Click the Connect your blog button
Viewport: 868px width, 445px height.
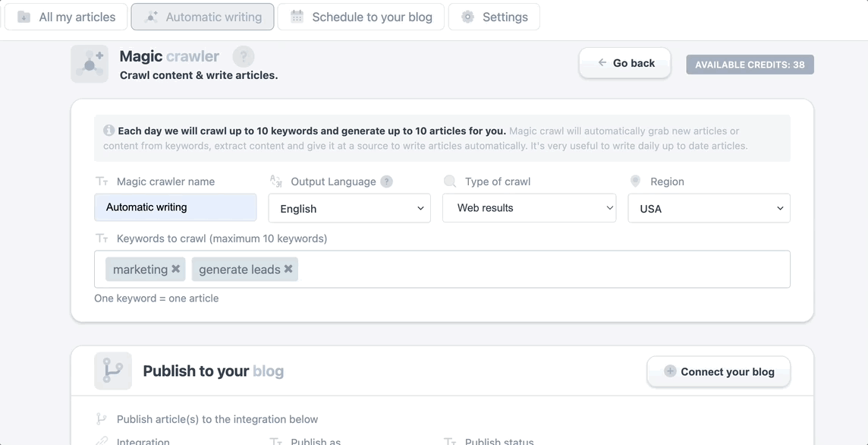tap(719, 371)
